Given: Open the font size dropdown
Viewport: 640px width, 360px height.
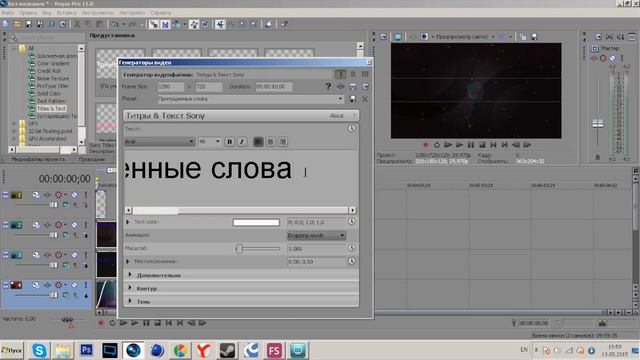Looking at the screenshot, I should [218, 142].
